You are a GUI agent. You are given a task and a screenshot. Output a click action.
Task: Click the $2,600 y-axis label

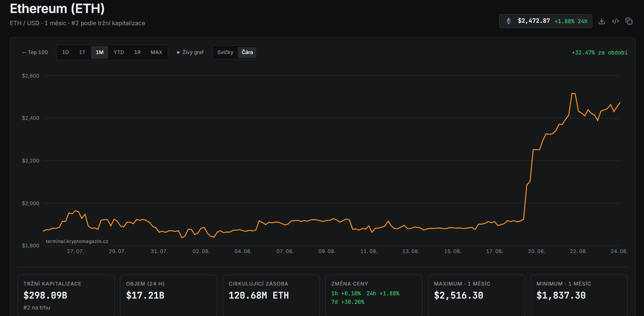(31, 76)
